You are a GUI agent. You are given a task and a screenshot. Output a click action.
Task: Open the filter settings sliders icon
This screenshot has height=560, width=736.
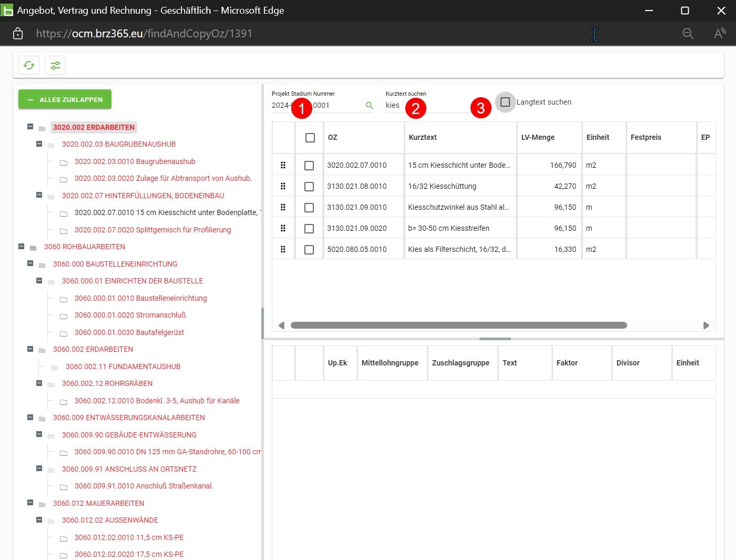tap(55, 65)
